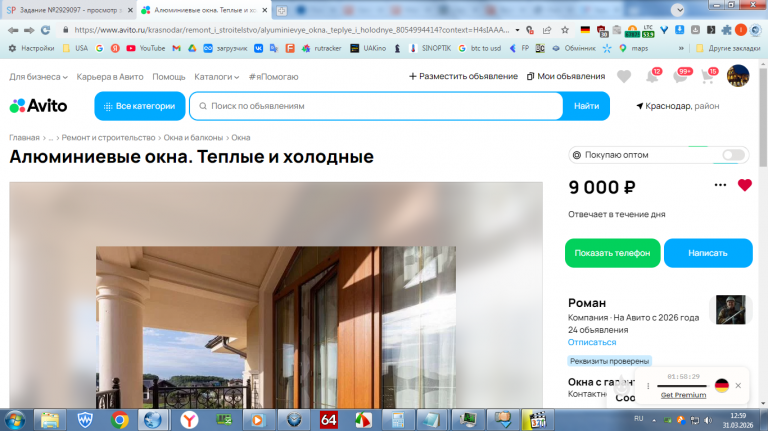This screenshot has width=768, height=431.
Task: Open the UAKino bookmark
Action: (x=368, y=48)
